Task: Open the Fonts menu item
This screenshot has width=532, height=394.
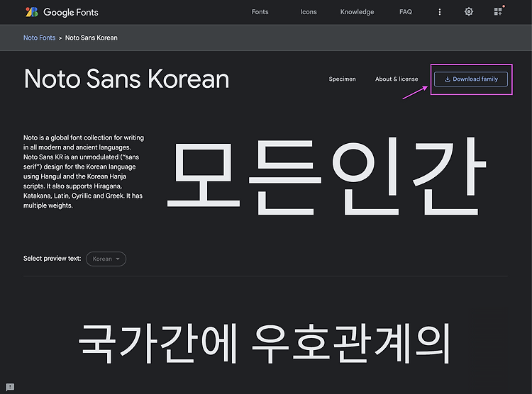Action: click(x=260, y=12)
